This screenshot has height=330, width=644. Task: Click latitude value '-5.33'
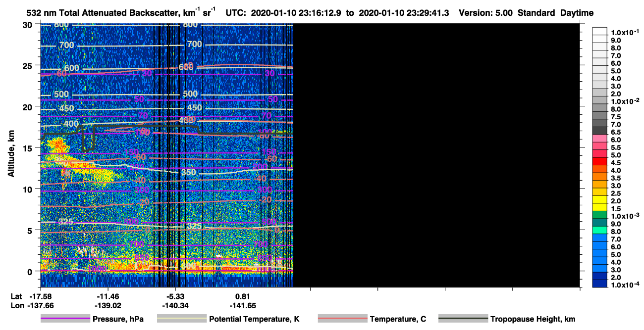[x=175, y=296]
